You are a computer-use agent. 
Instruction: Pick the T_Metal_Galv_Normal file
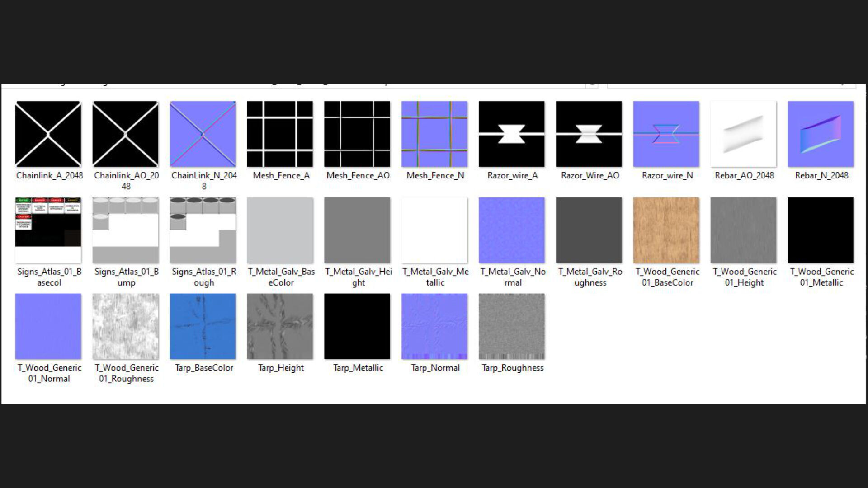512,230
